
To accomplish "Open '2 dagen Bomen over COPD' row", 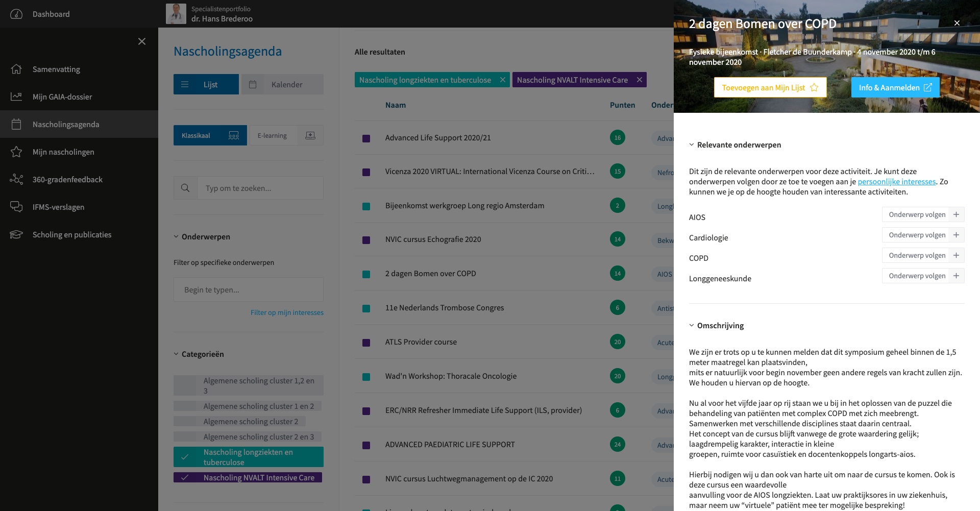I will [430, 273].
